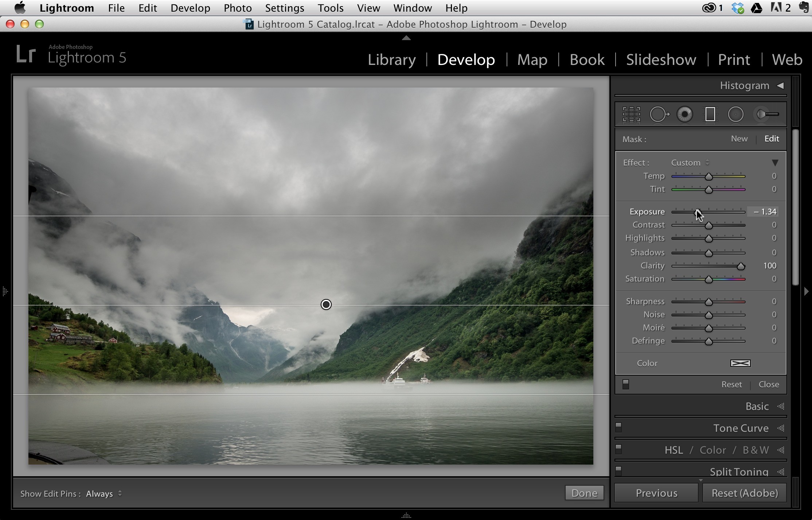Click the graduated filter edit pin
Screen dimensions: 812x520
[x=326, y=304]
